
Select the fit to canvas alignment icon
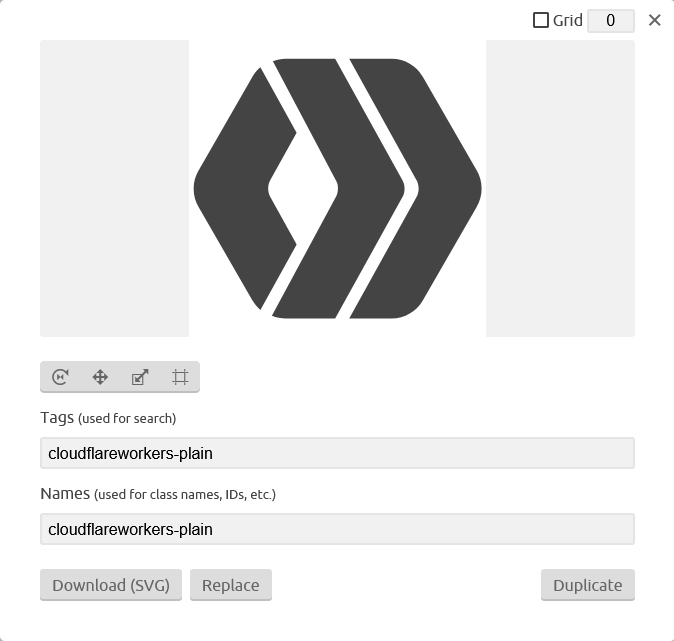tap(180, 377)
